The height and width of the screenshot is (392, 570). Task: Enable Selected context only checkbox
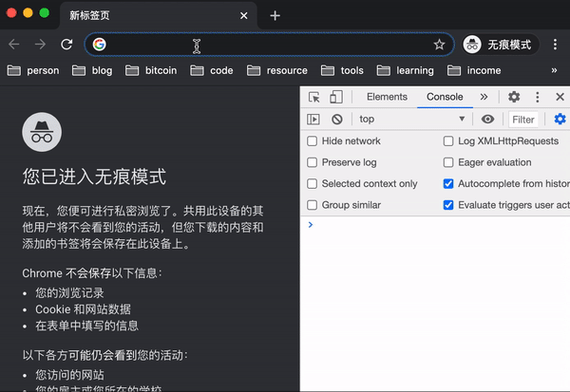point(312,184)
